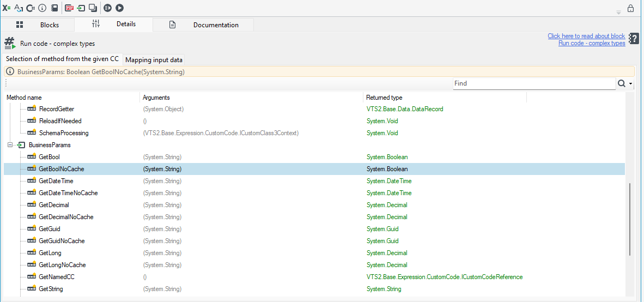Click the method icon beside GetGuid
This screenshot has height=302, width=644.
(x=32, y=229)
